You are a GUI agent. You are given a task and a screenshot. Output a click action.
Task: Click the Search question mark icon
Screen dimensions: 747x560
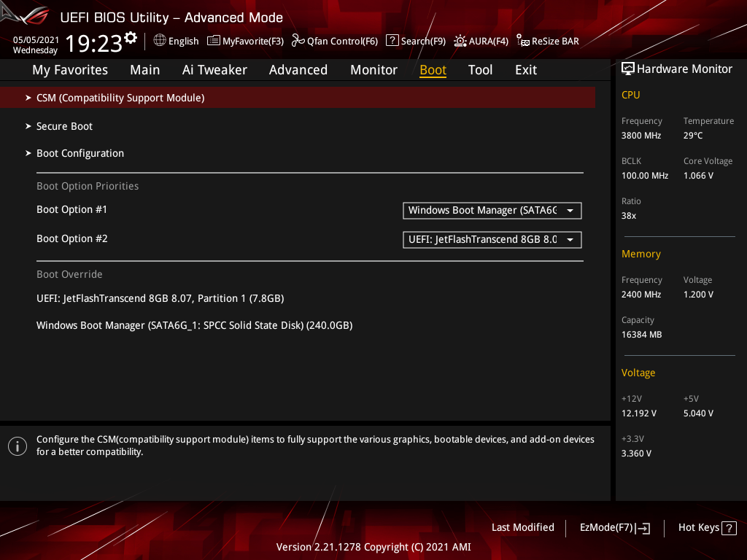tap(392, 41)
